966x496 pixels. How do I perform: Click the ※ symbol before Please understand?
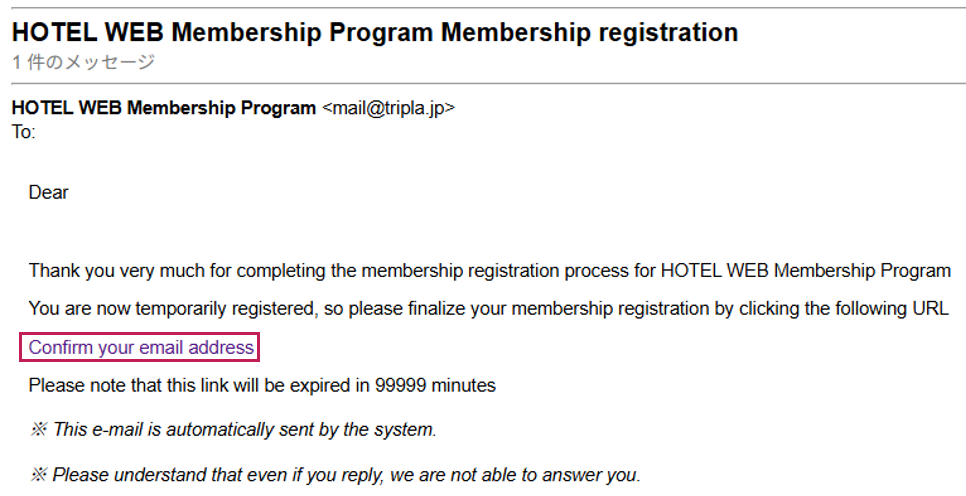38,475
